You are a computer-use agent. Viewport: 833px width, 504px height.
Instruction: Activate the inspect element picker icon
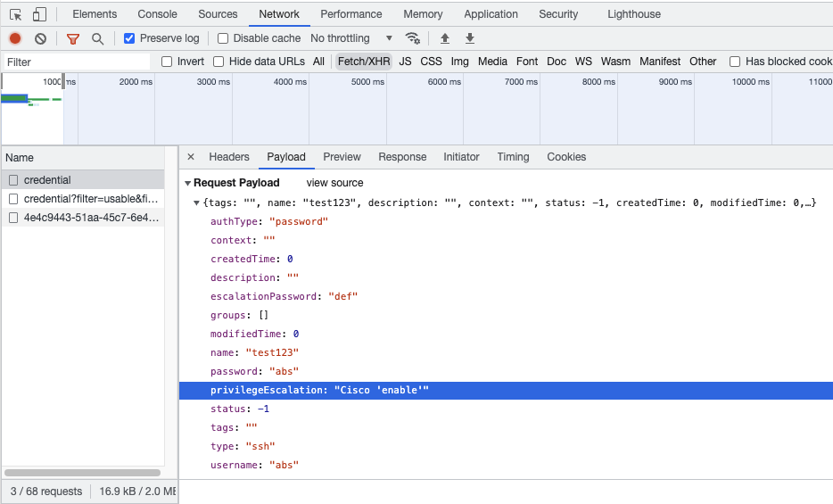15,14
